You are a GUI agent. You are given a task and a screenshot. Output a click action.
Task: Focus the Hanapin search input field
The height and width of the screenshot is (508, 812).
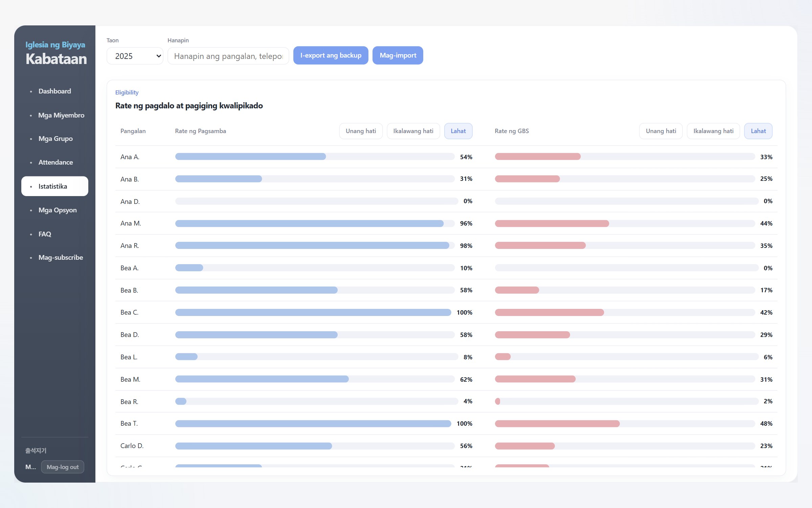[x=228, y=56]
